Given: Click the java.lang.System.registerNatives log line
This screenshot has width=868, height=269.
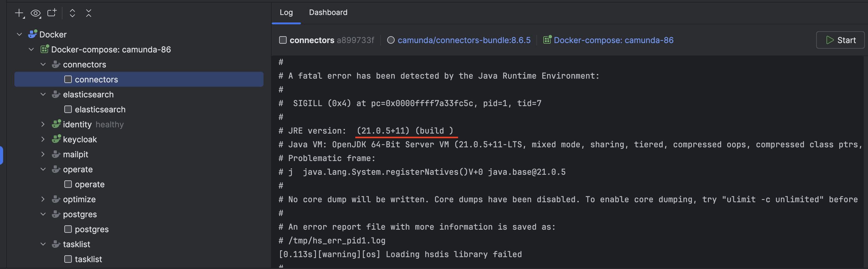Looking at the screenshot, I should coord(422,172).
